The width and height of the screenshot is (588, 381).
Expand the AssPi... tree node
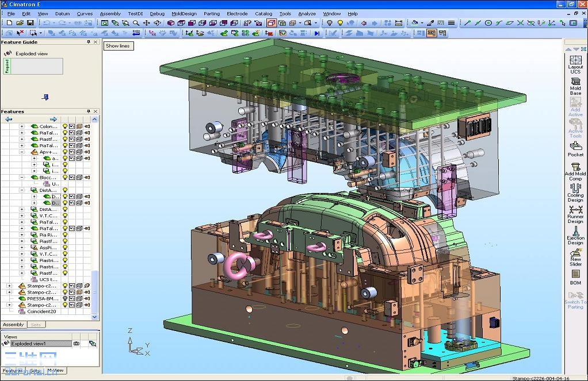22,247
